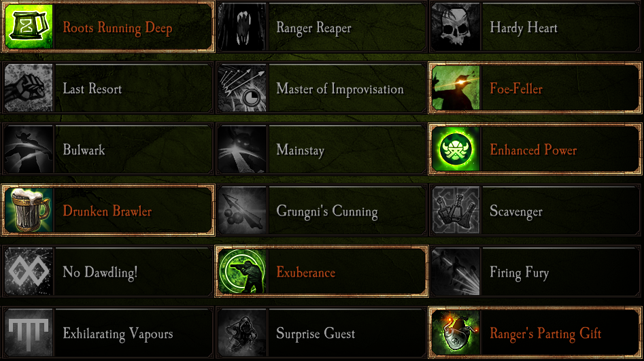Select the fanged mouth Ranger Reaper icon

point(242,27)
